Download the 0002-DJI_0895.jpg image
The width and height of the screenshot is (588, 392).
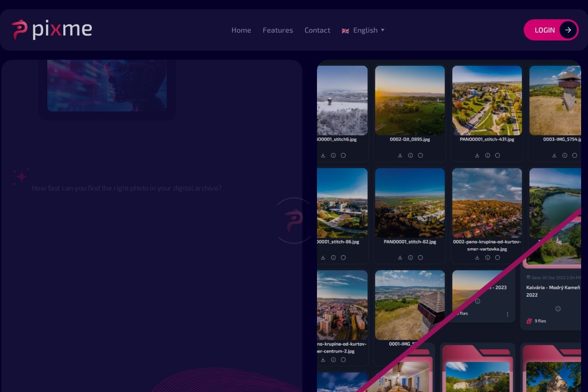[x=400, y=155]
